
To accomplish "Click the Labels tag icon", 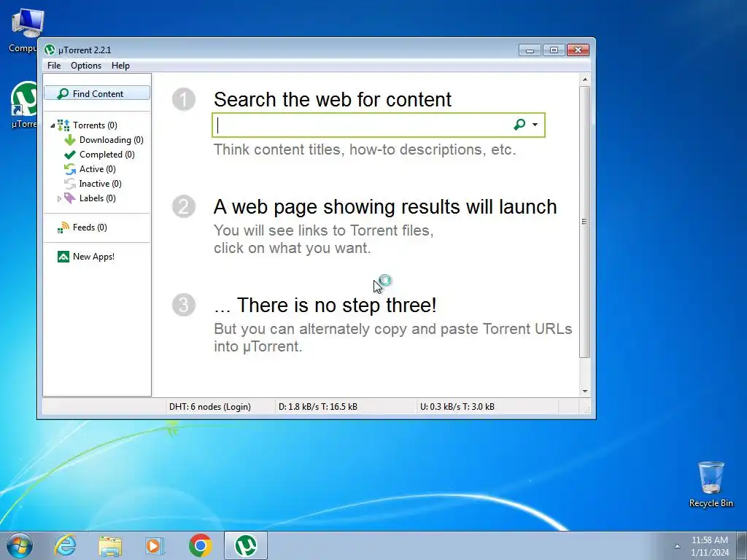I will 70,198.
